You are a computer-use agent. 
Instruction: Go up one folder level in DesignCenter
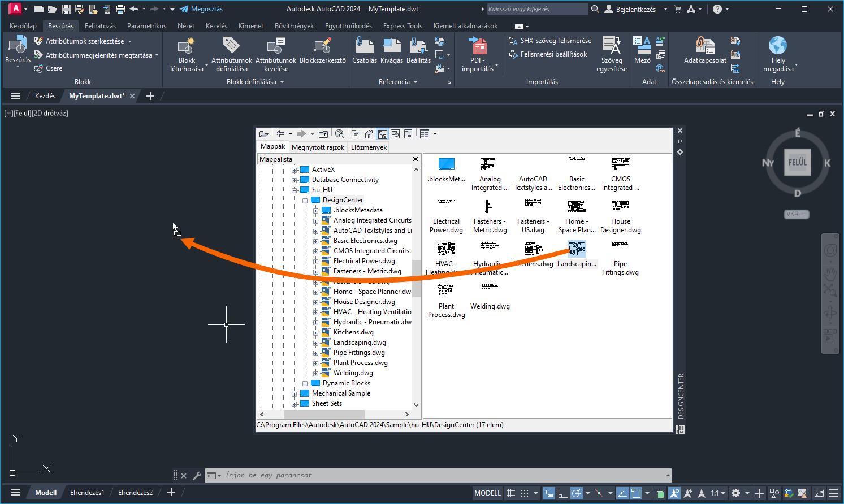click(x=323, y=134)
